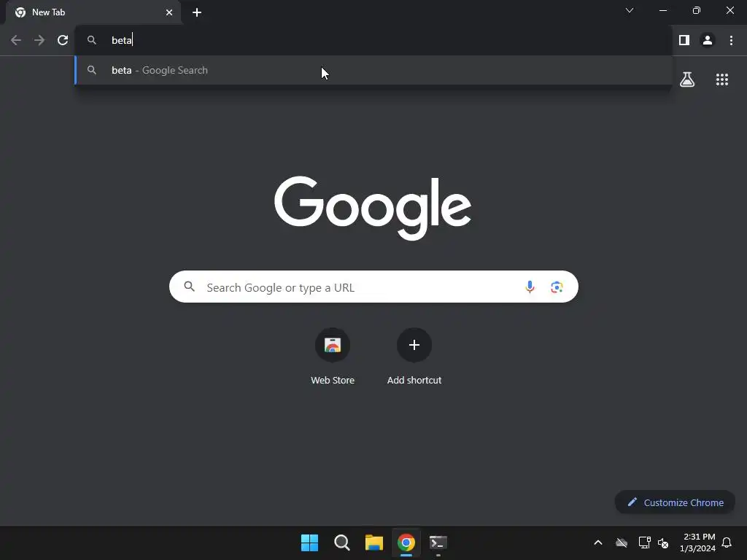Click the Google logo
The image size is (747, 560).
[x=373, y=208]
